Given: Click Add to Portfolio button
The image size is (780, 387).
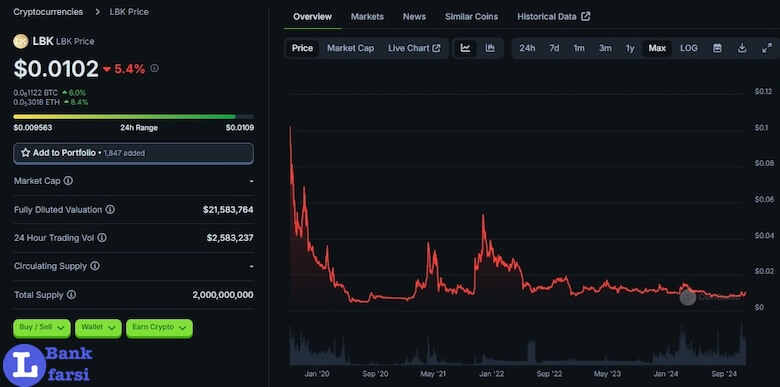Looking at the screenshot, I should point(133,153).
